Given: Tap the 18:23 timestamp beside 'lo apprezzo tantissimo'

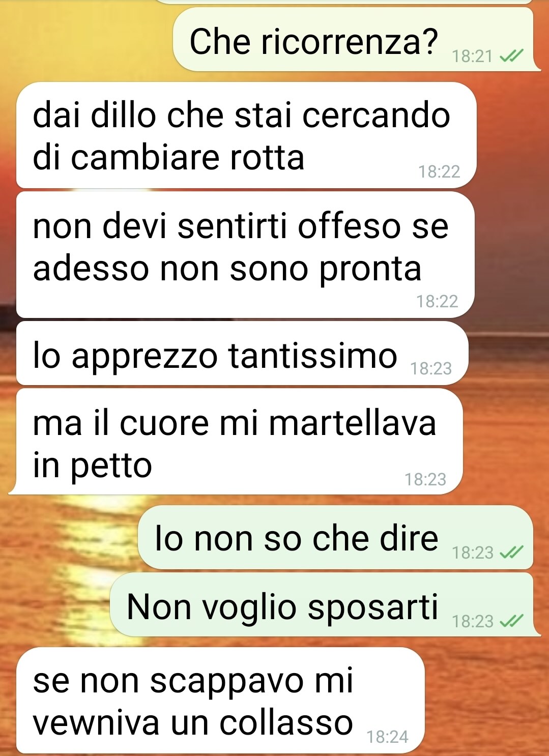Looking at the screenshot, I should 431,368.
